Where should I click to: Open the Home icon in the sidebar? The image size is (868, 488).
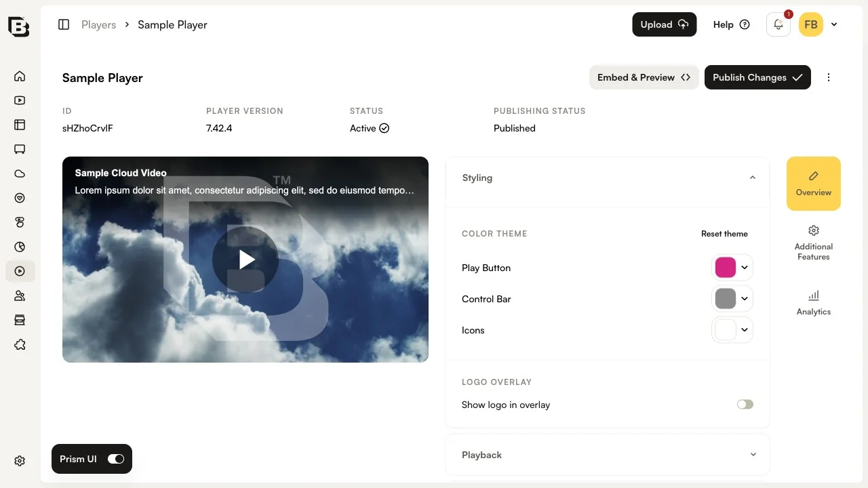click(x=20, y=76)
